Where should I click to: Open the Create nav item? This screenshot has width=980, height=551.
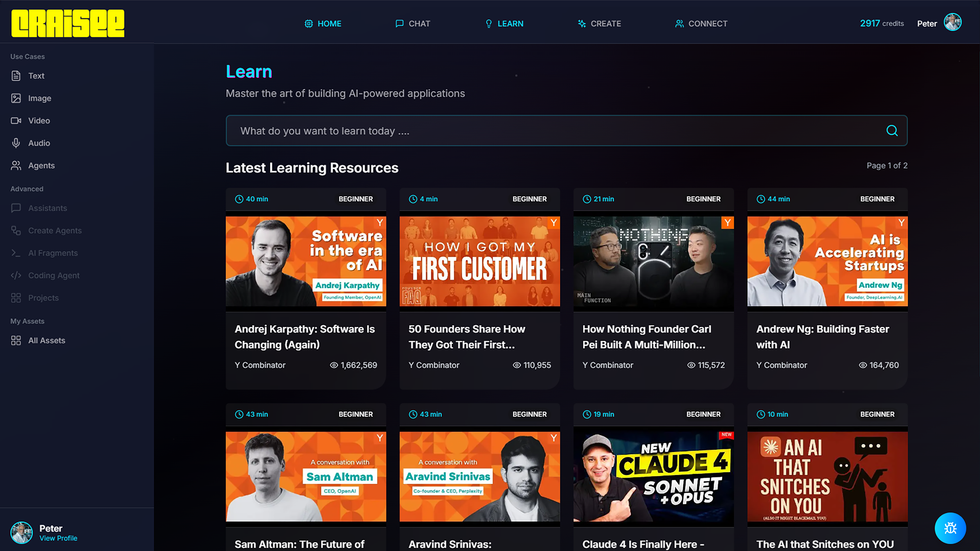(599, 23)
